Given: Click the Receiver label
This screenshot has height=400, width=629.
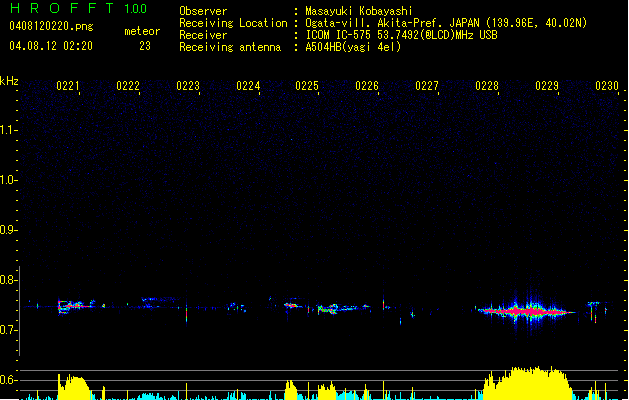Looking at the screenshot, I should tap(203, 35).
